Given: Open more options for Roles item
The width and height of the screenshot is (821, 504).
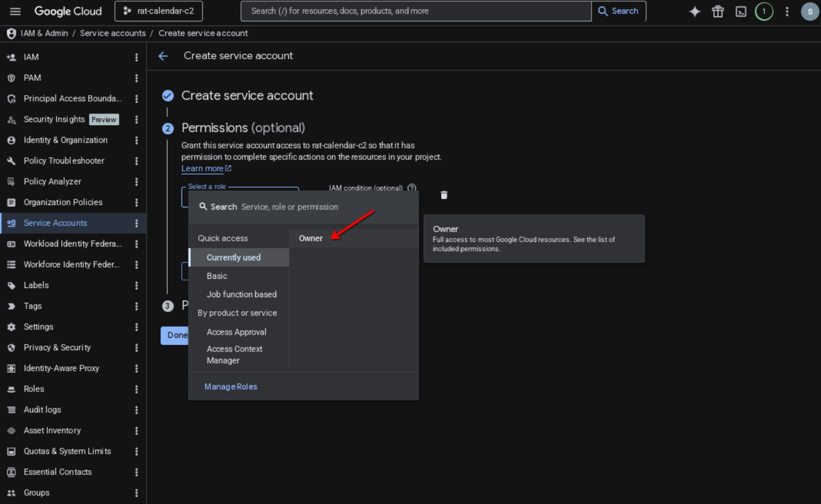Looking at the screenshot, I should [137, 389].
